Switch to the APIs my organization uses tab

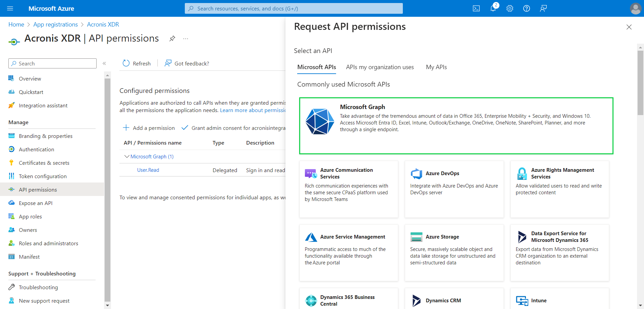[380, 67]
